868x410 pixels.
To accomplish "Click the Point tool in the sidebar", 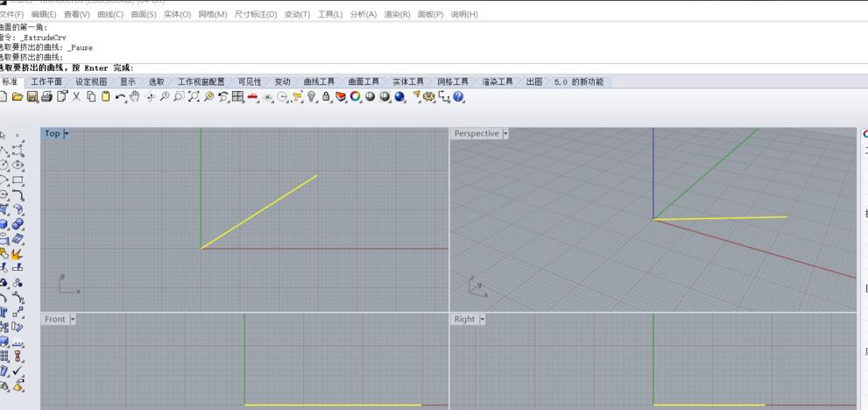I will (18, 135).
